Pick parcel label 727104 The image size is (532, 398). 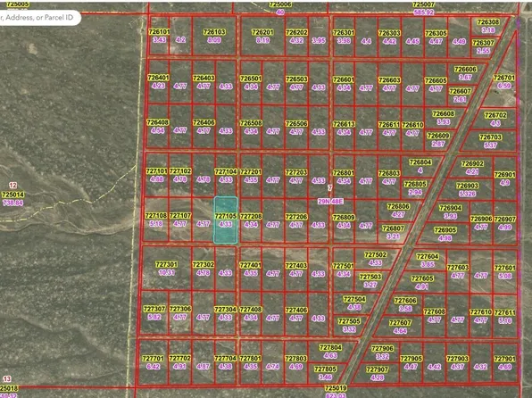[x=226, y=171]
